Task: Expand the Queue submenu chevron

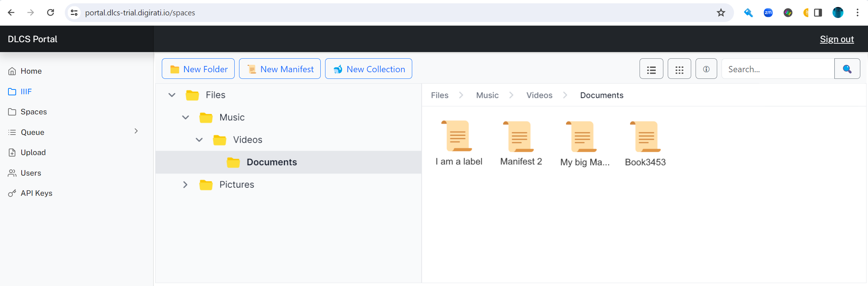Action: coord(136,131)
